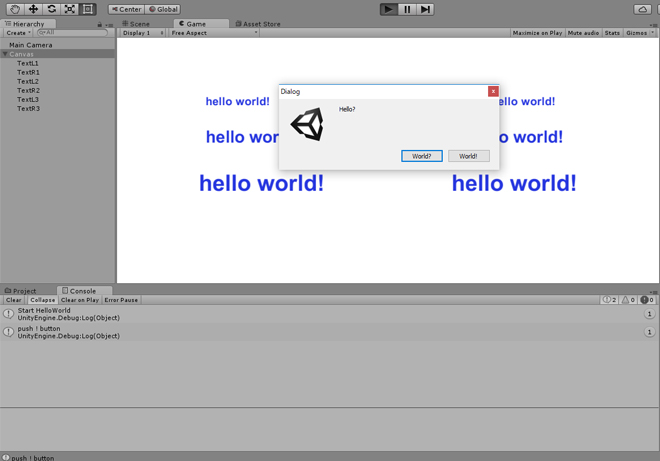
Task: Switch to the Project tab
Action: [x=20, y=290]
